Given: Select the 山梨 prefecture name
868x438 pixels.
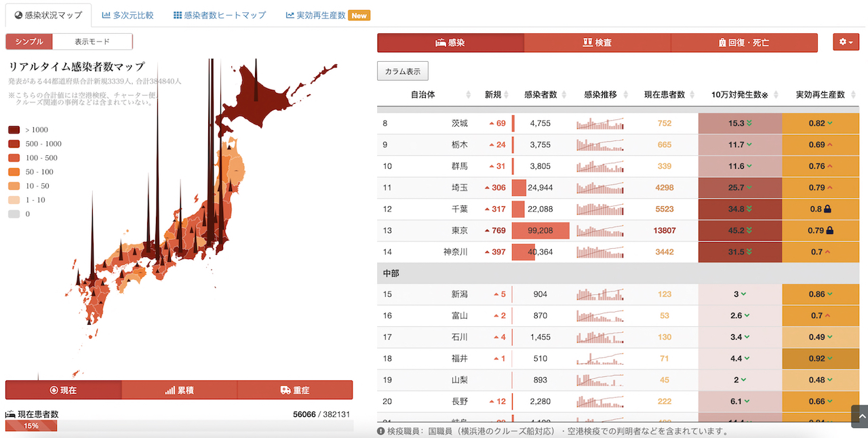Looking at the screenshot, I should tap(460, 380).
